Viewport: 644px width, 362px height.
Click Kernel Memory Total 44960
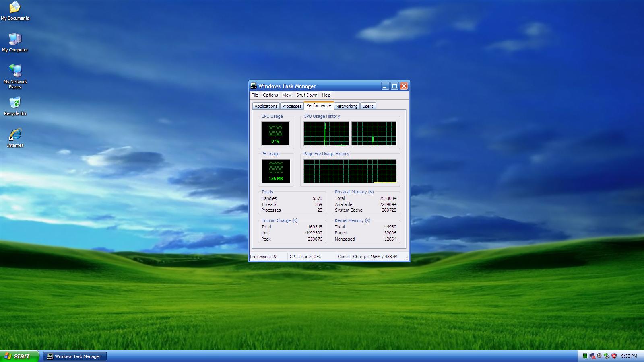tap(390, 227)
